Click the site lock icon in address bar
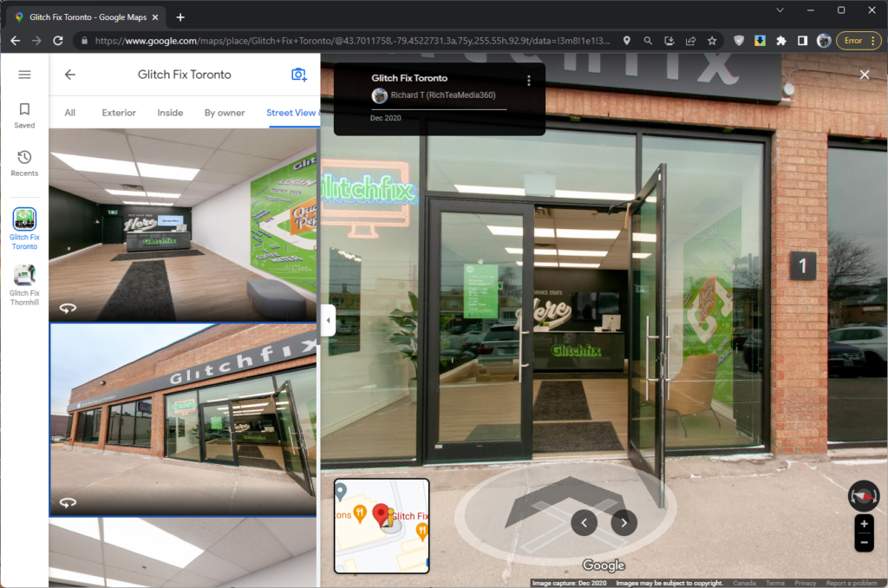The image size is (888, 588). [84, 41]
